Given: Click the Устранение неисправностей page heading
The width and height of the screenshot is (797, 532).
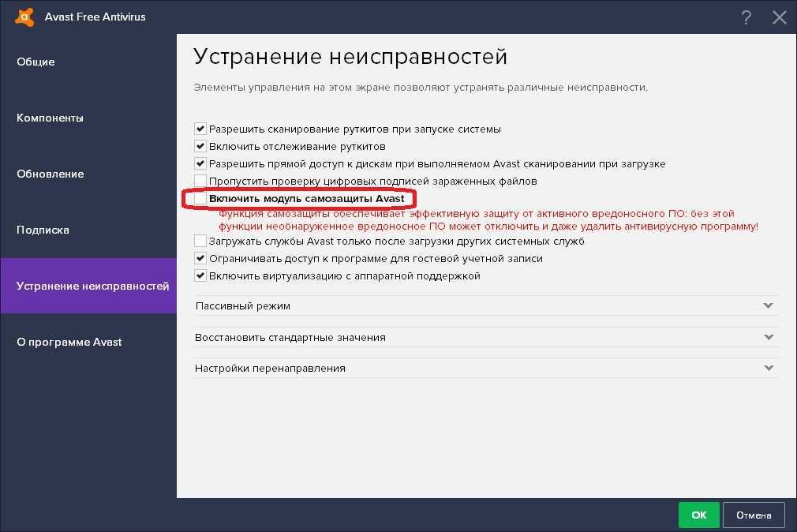Looking at the screenshot, I should click(350, 57).
